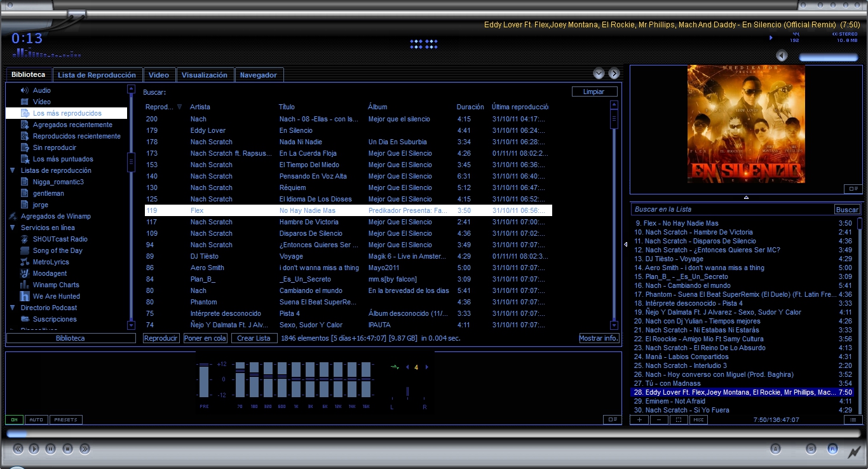868x469 pixels.
Task: Collapse the playlist pane with left triangle
Action: click(626, 244)
